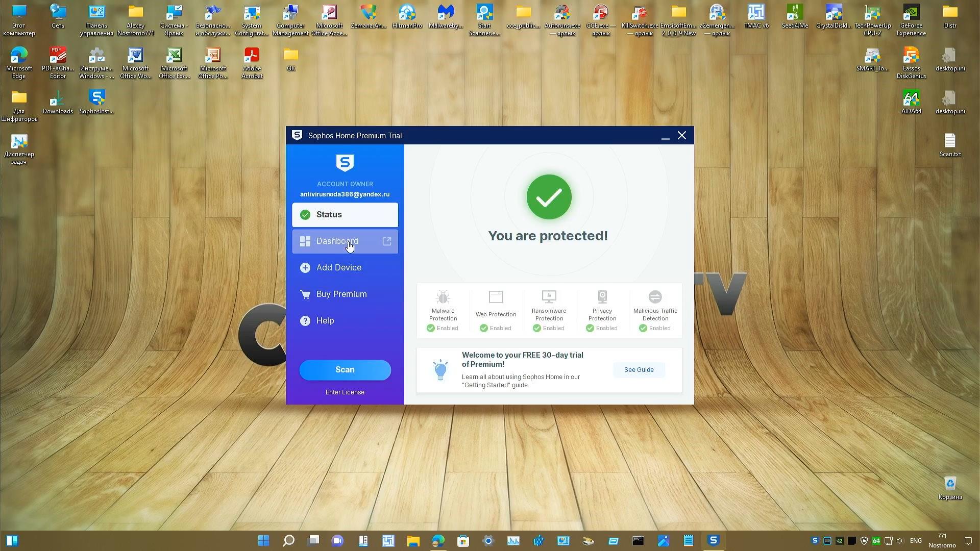
Task: Click the Ransomware Protection icon
Action: (549, 297)
